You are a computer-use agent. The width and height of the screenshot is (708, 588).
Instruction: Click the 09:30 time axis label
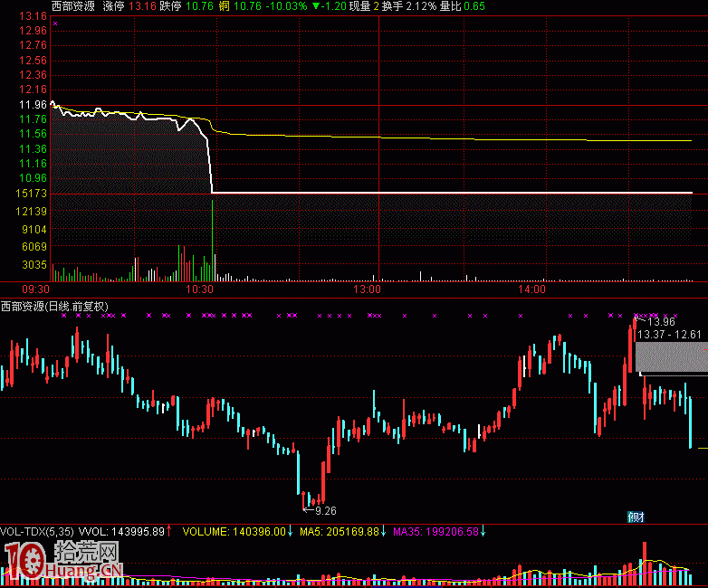point(35,289)
